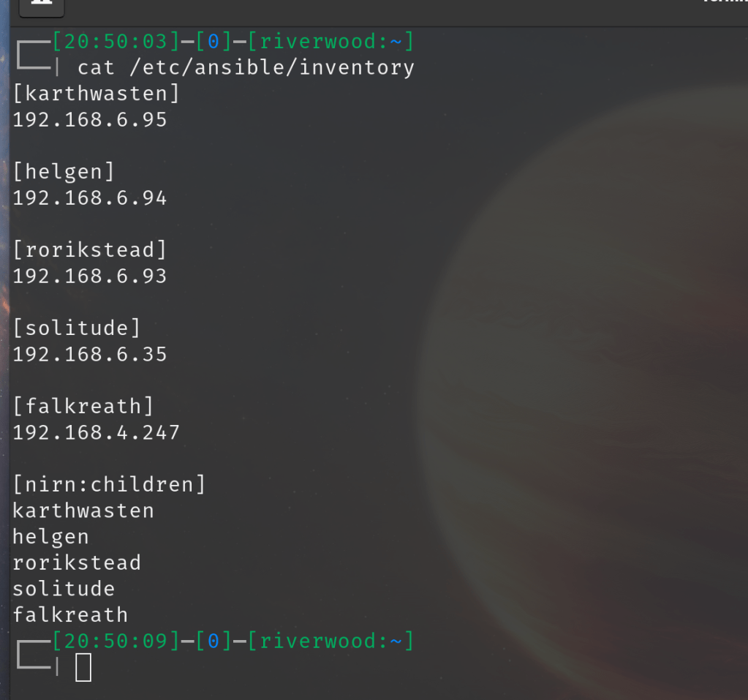
Task: Click the [karthwasten] group header line
Action: [96, 94]
